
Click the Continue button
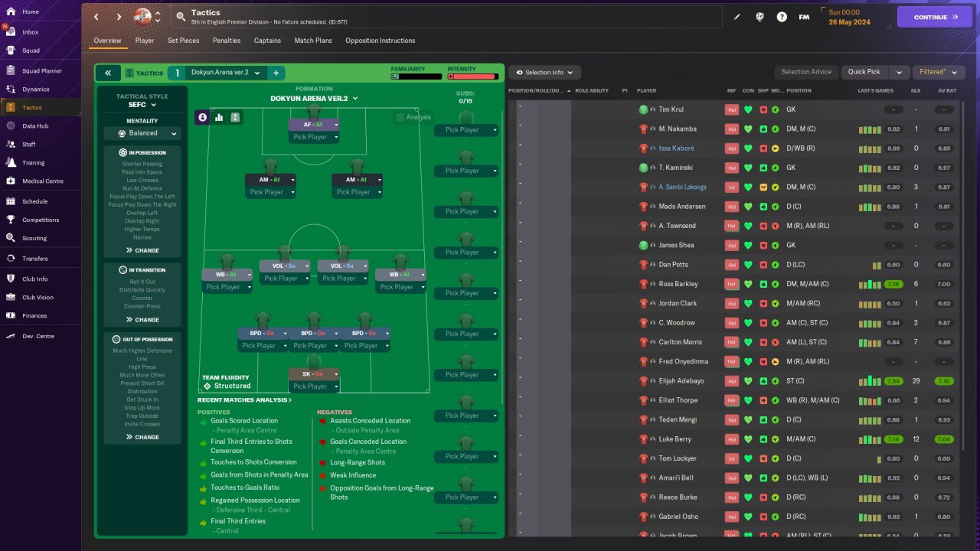pos(935,17)
